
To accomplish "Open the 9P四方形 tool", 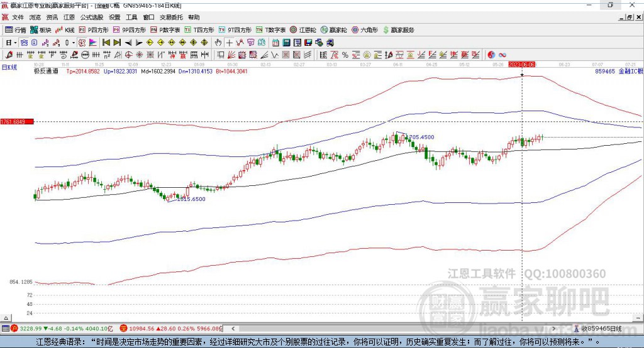I will pos(130,30).
